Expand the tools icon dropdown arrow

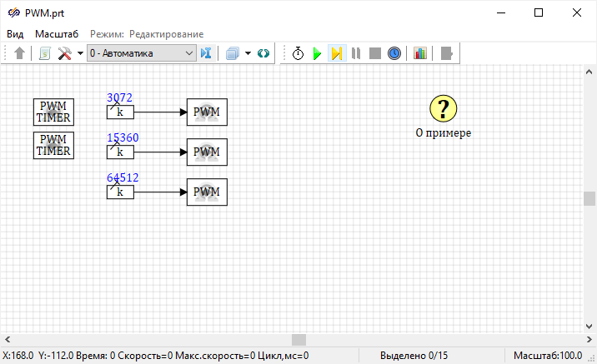pos(80,53)
